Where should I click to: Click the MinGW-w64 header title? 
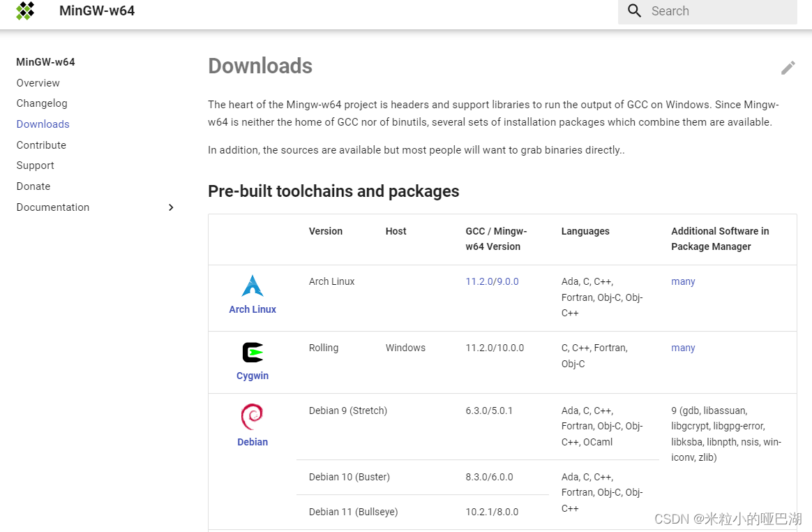97,11
